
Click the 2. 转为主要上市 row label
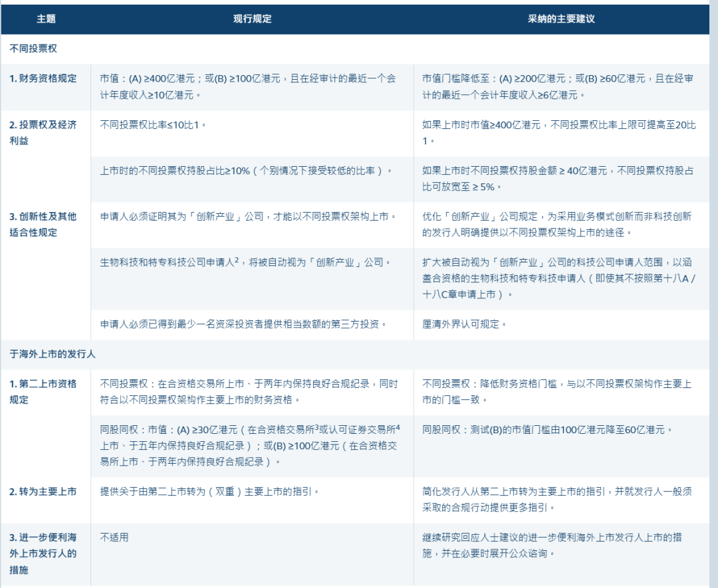tap(43, 492)
